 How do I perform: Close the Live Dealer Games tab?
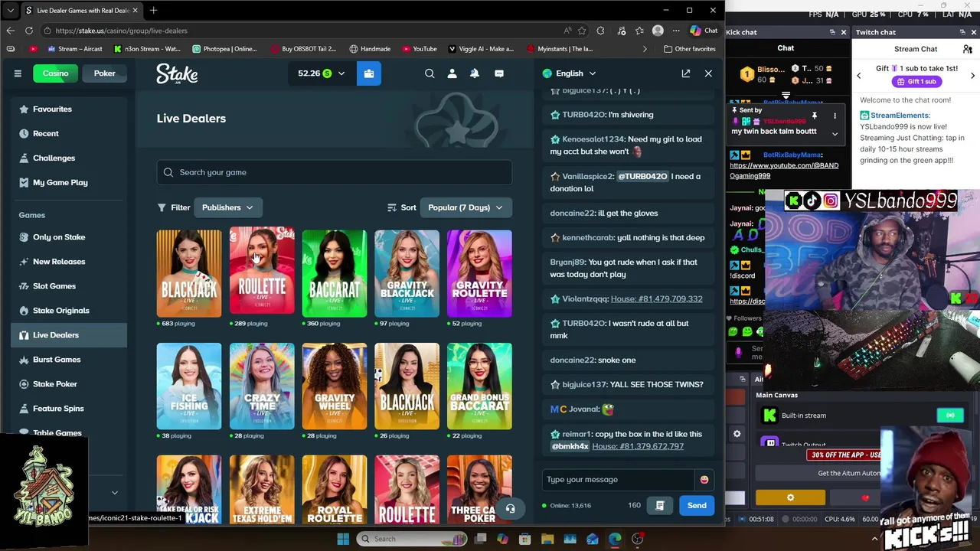point(136,10)
